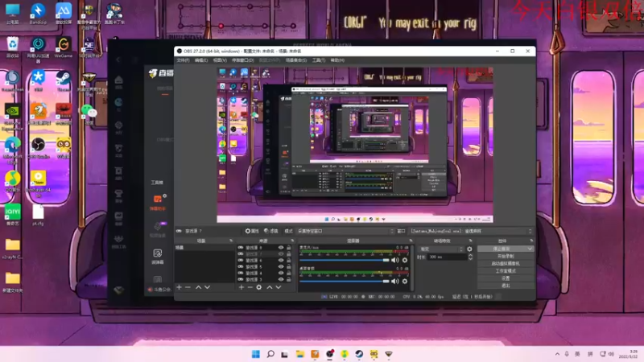The image size is (644, 362).
Task: Open 帮助(H) menu in OBS
Action: coord(337,60)
